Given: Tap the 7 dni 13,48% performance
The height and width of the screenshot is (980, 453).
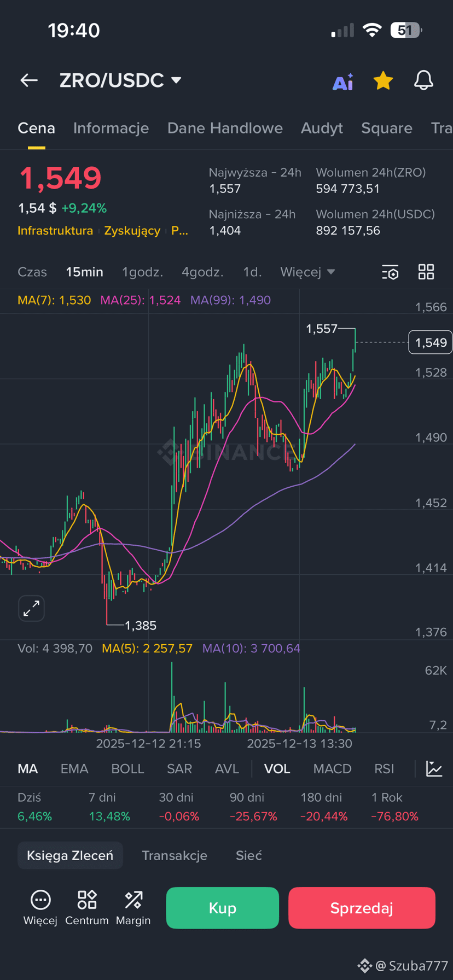Looking at the screenshot, I should [109, 807].
